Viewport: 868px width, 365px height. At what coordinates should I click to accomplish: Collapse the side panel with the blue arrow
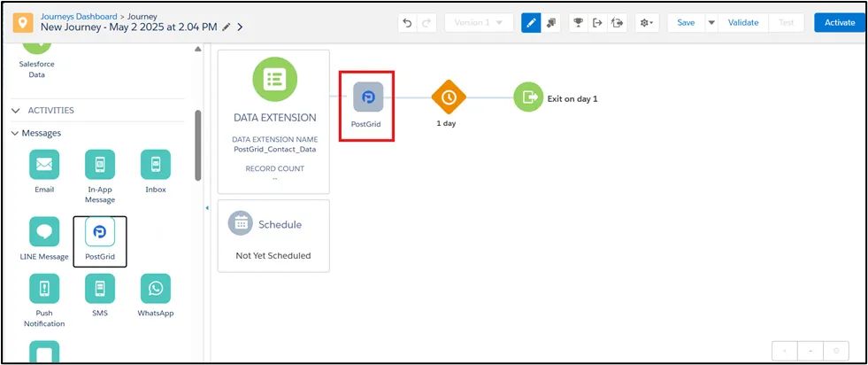pyautogui.click(x=207, y=208)
